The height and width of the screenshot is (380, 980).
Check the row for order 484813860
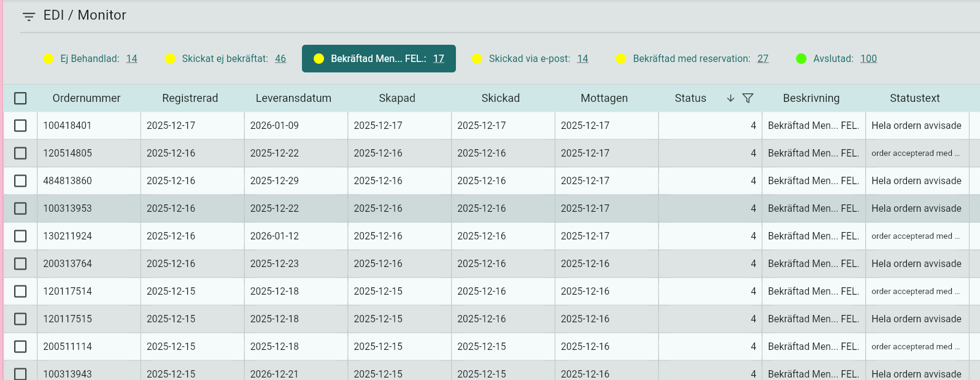point(20,181)
